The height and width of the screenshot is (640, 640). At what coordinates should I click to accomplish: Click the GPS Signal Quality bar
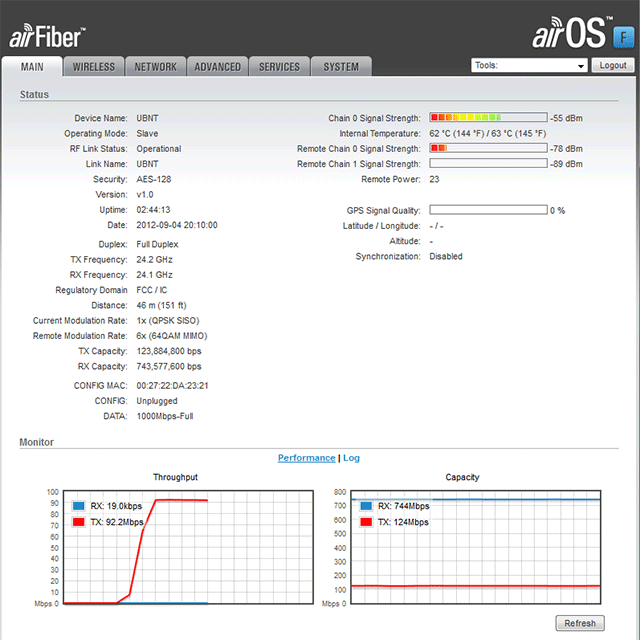tap(488, 211)
